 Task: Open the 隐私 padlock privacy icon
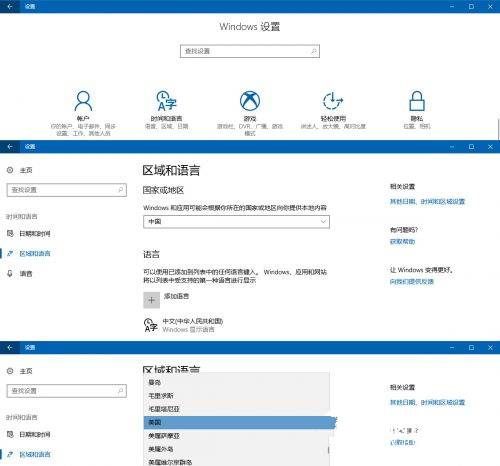[417, 101]
